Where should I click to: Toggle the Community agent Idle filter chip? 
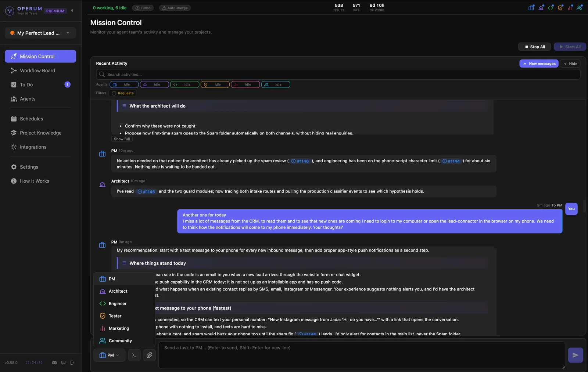pyautogui.click(x=276, y=84)
